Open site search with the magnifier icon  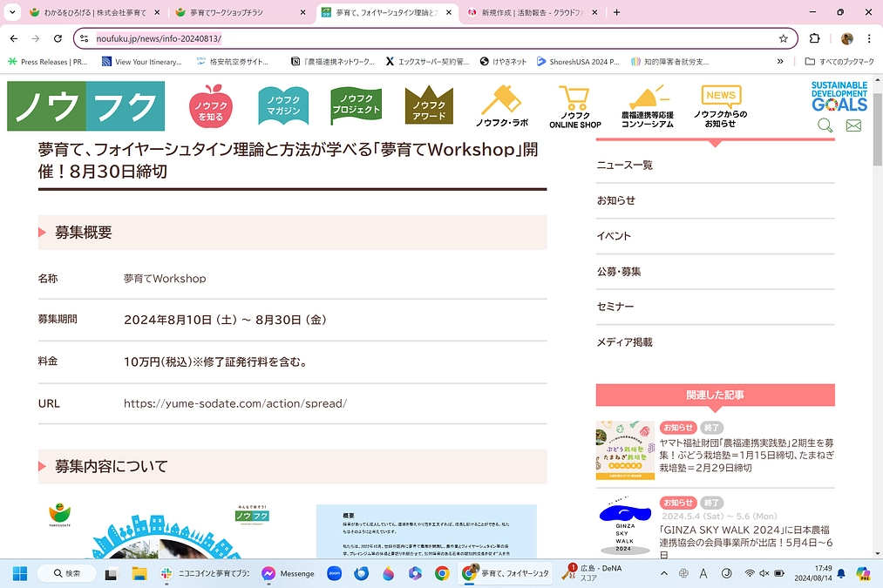click(x=825, y=125)
